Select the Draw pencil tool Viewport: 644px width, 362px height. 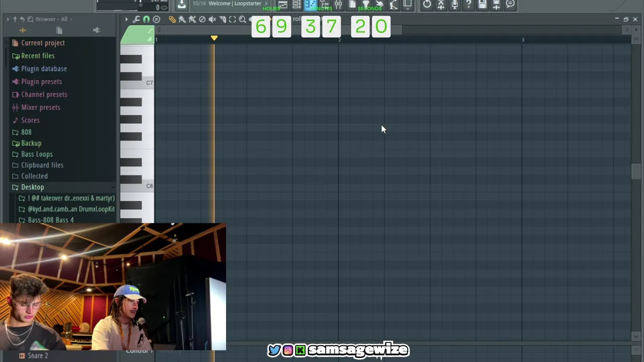[172, 20]
